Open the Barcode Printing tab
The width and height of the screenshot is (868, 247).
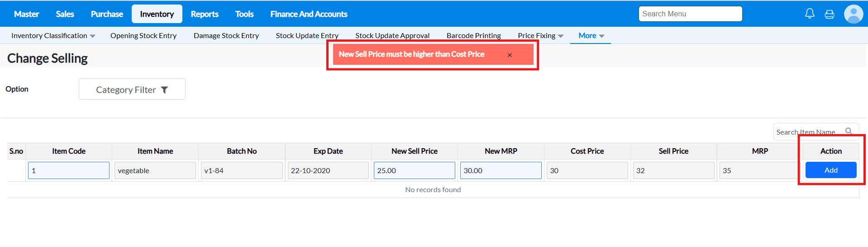click(x=473, y=36)
